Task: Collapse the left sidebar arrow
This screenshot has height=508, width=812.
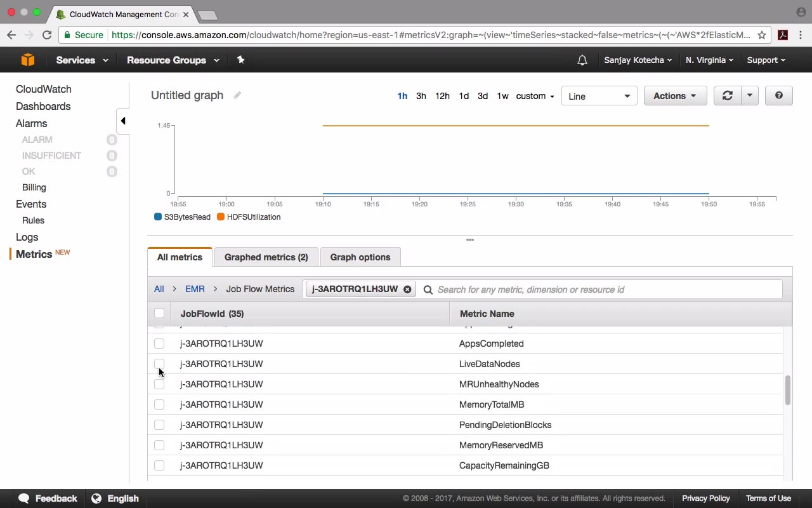Action: pyautogui.click(x=123, y=121)
